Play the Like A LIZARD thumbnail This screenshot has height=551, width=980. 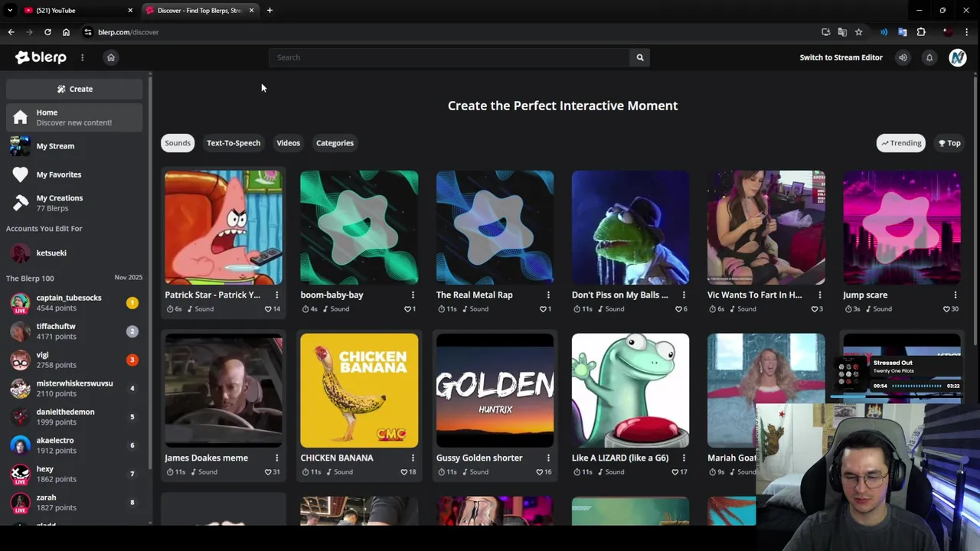tap(630, 390)
